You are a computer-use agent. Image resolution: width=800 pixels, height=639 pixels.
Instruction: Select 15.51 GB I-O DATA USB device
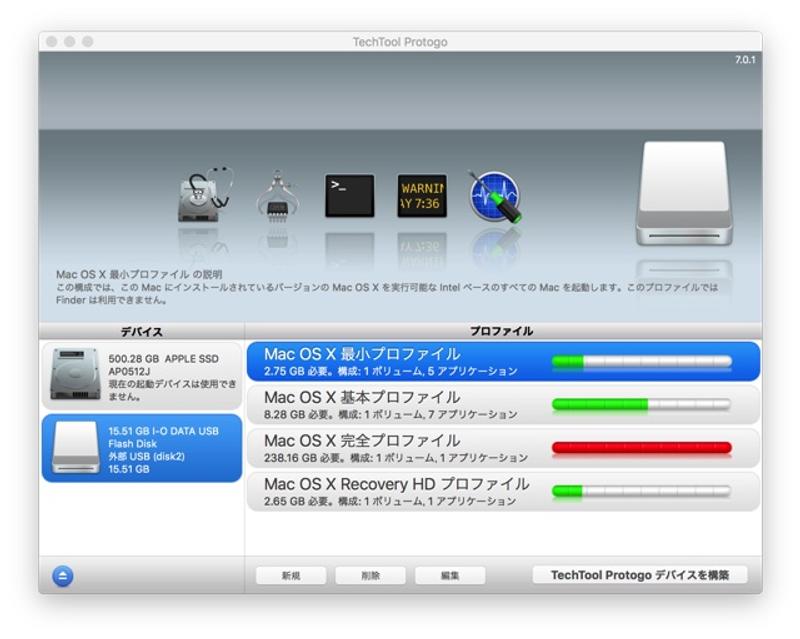click(142, 448)
